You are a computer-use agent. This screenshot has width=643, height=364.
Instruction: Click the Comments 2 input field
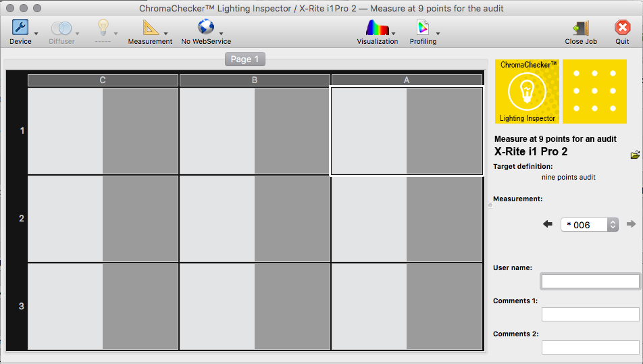pyautogui.click(x=590, y=348)
